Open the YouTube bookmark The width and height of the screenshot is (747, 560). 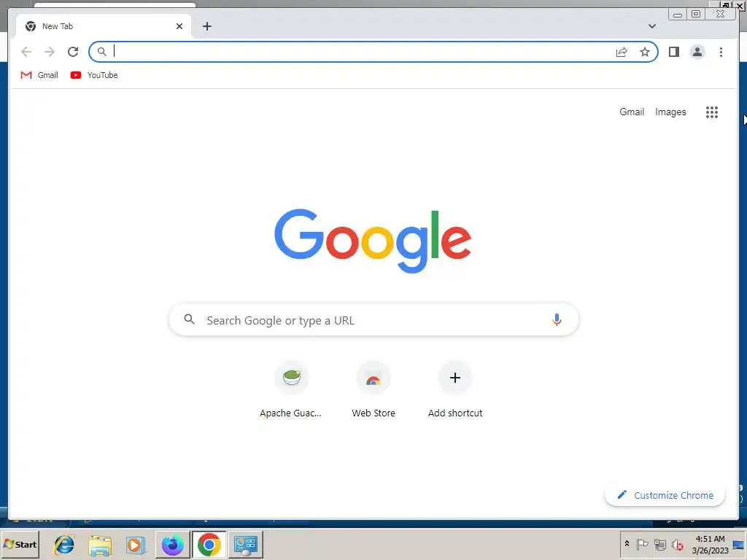[94, 75]
